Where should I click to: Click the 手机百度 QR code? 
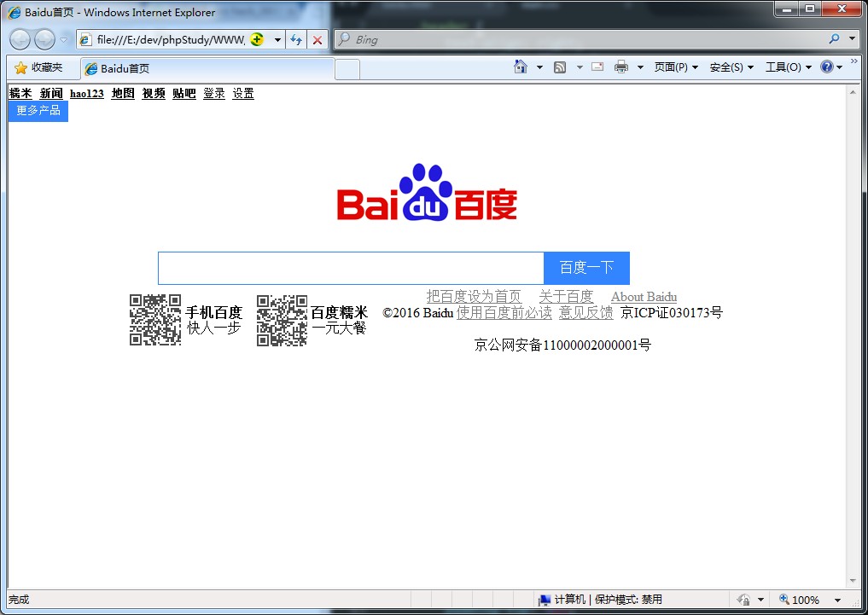click(x=155, y=320)
